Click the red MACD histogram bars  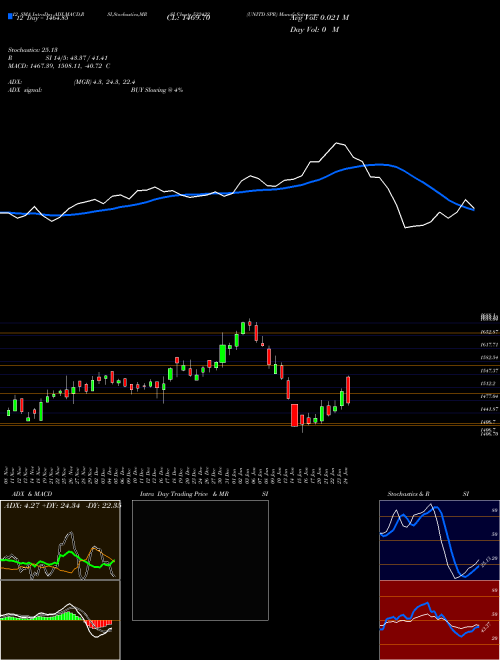click(98, 623)
